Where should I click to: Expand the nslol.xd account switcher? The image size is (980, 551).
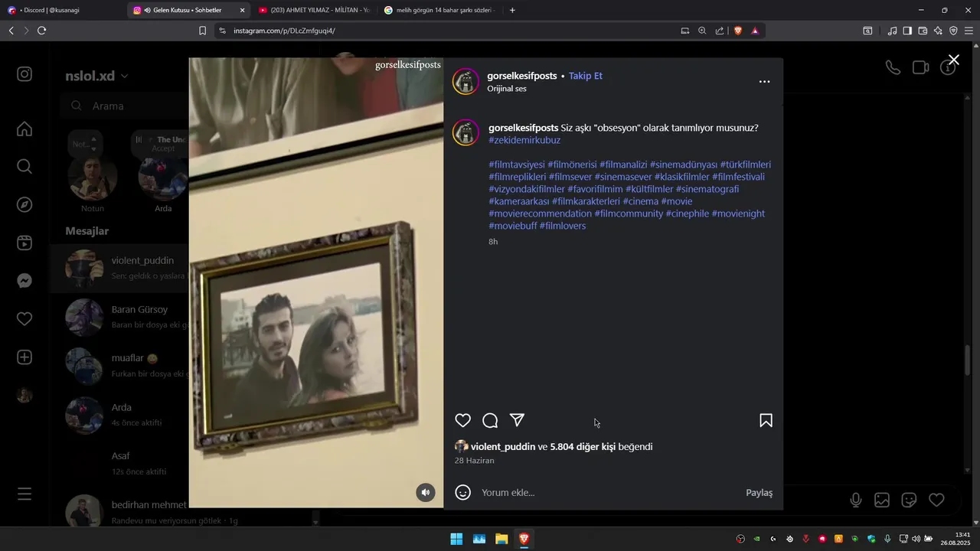pyautogui.click(x=96, y=76)
